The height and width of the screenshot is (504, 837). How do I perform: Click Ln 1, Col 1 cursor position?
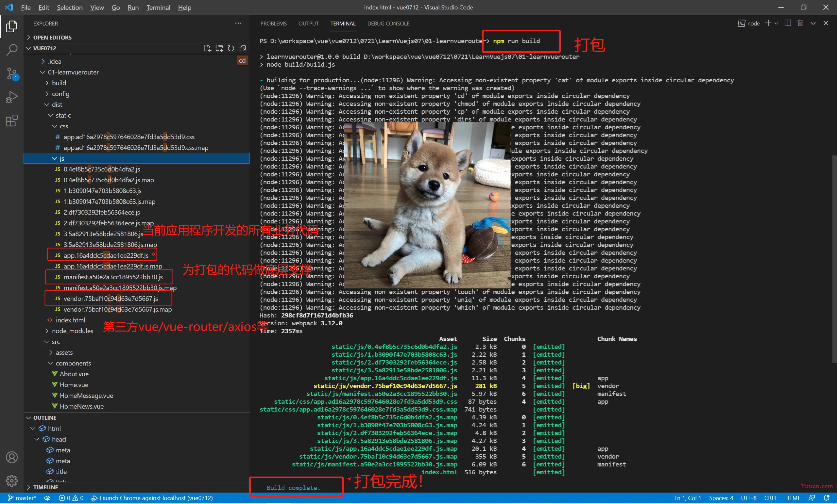[688, 498]
